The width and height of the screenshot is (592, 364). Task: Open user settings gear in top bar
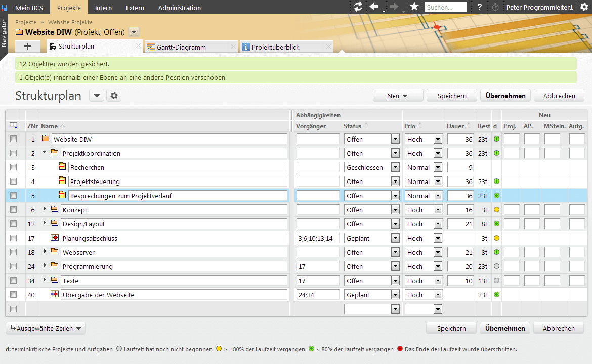(x=584, y=7)
